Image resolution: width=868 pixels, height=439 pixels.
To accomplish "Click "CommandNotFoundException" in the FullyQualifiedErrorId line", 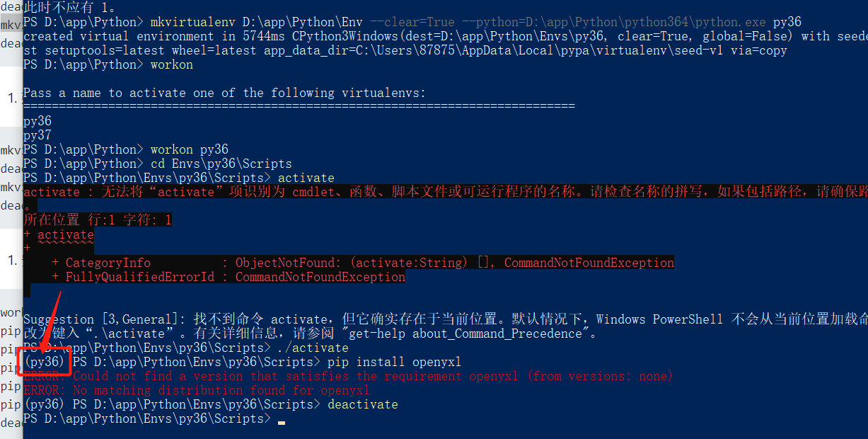I will click(320, 277).
